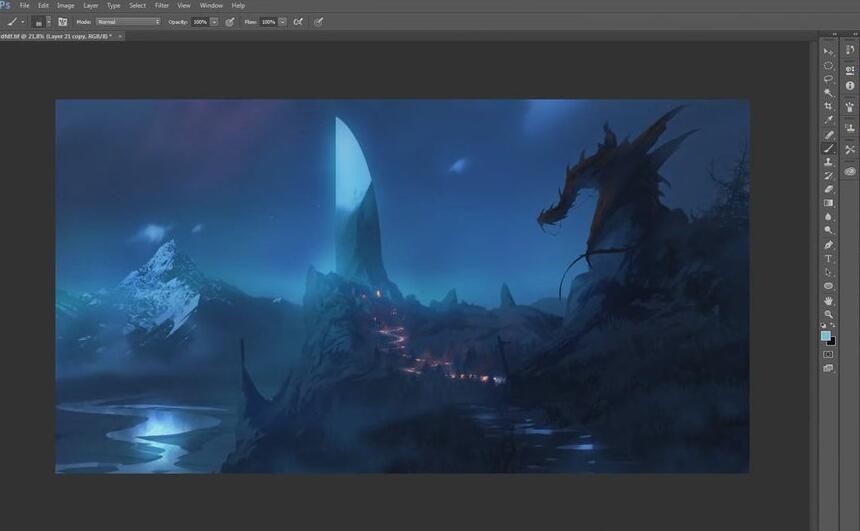Open the Help menu
Viewport: 860px width, 531px height.
click(238, 5)
